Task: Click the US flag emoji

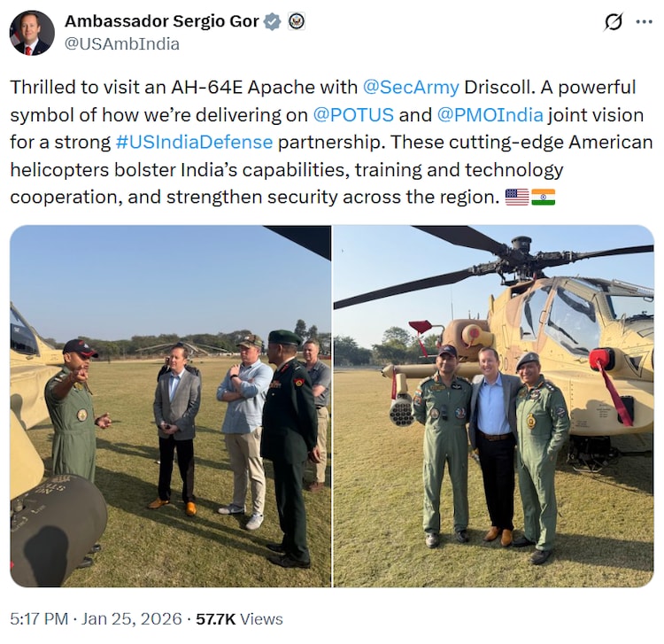Action: click(517, 197)
